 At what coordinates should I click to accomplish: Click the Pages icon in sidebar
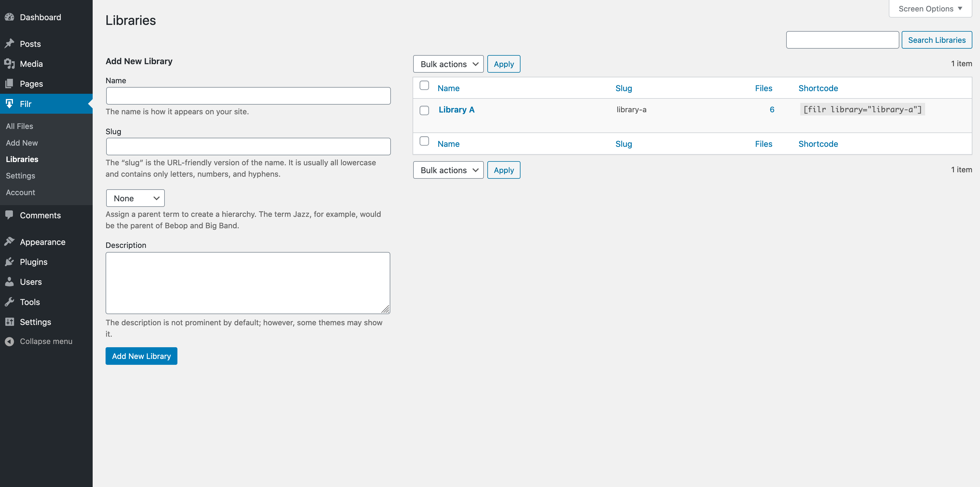(9, 84)
